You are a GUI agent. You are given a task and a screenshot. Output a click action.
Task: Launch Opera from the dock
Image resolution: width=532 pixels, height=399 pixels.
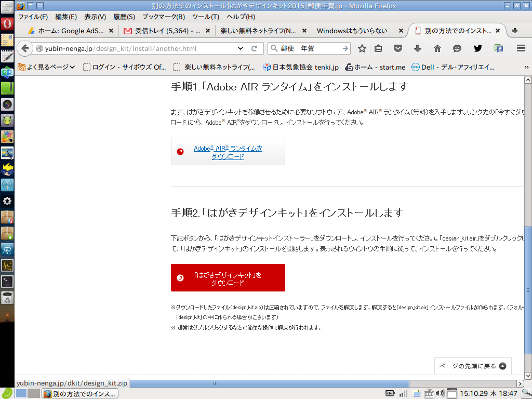pos(7,24)
